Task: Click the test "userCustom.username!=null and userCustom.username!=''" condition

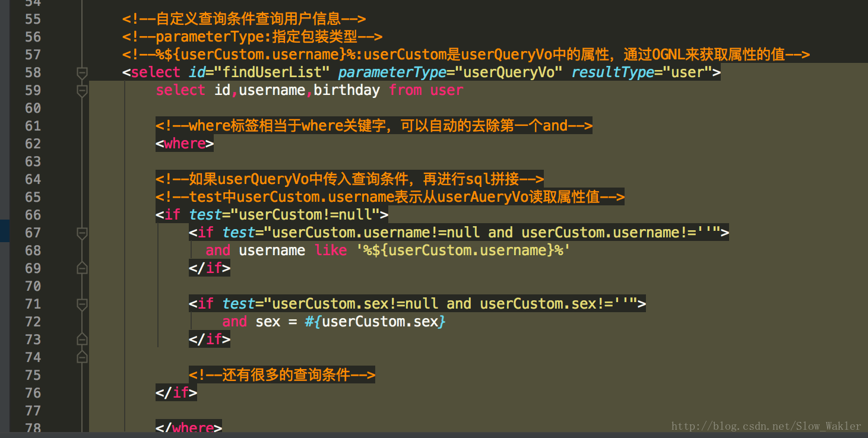Action: click(x=492, y=233)
